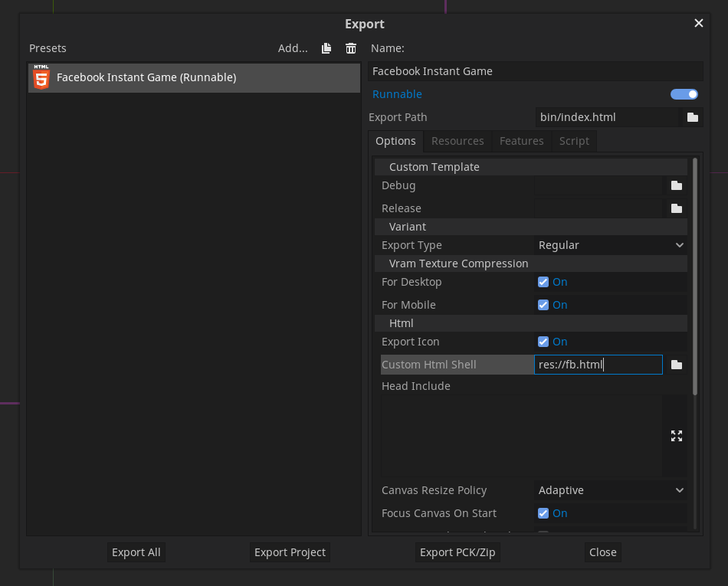Browse for Debug custom template file
The width and height of the screenshot is (728, 586).
677,185
